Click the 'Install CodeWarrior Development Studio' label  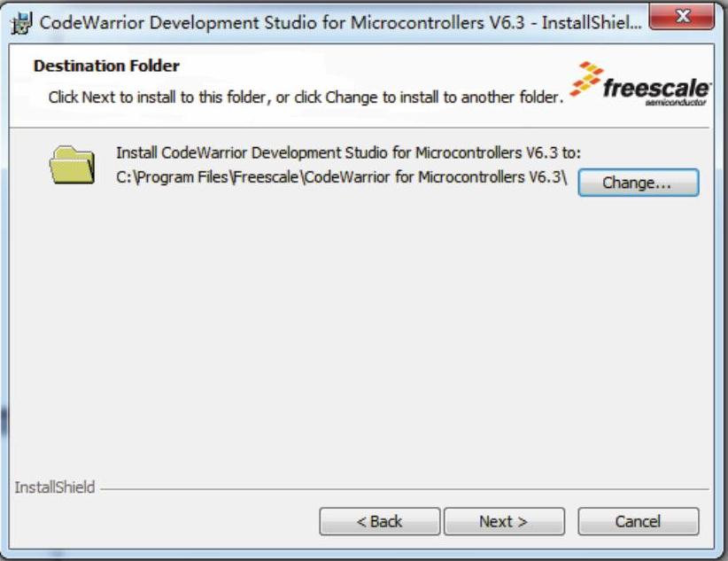click(348, 152)
